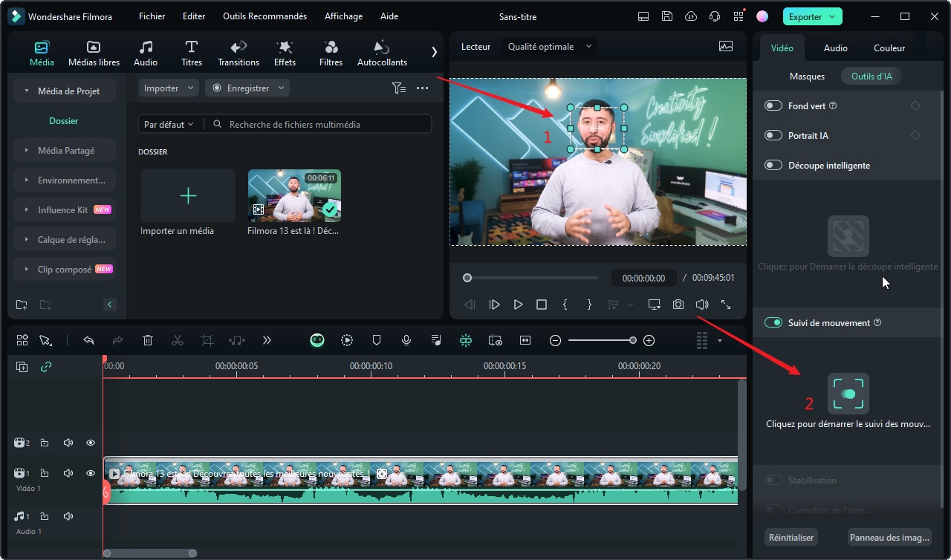Open the Fichier menu
Viewport: 951px width, 560px height.
point(152,16)
